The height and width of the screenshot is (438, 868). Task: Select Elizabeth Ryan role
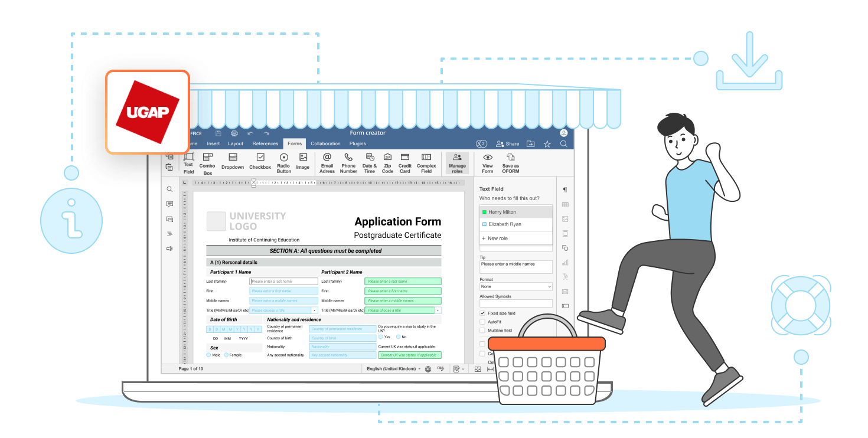click(516, 224)
